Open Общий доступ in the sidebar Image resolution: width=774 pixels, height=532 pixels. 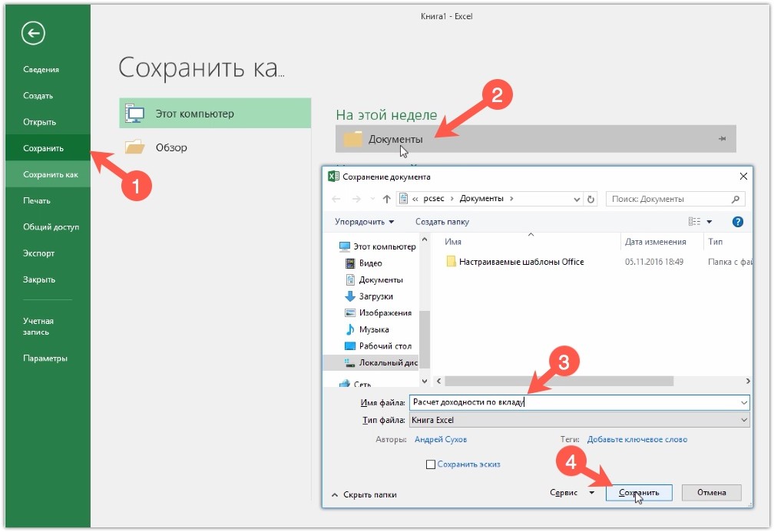click(x=51, y=227)
